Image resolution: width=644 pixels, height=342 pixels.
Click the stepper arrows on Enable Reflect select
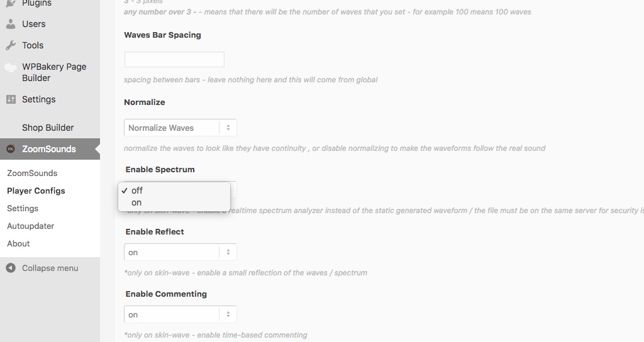point(228,252)
